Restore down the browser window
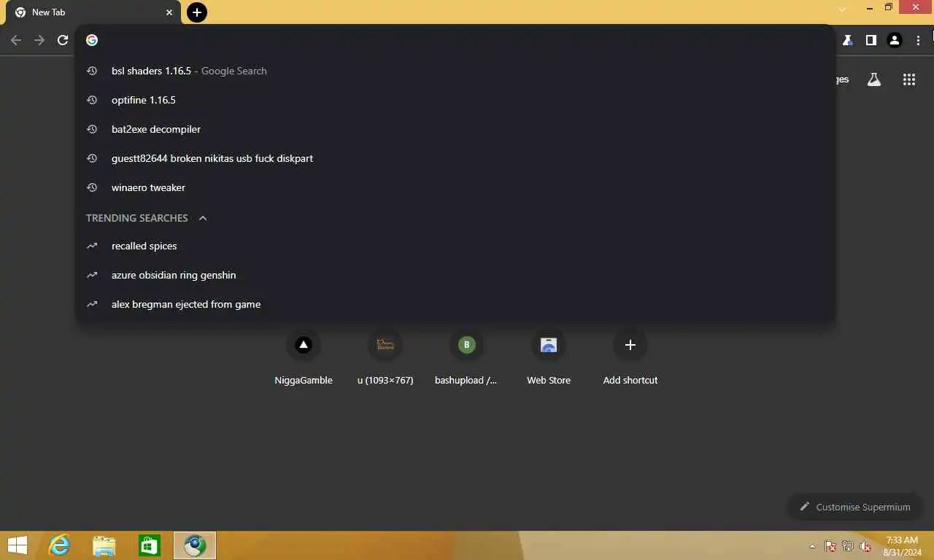Screen dimensions: 934x560 (889, 7)
